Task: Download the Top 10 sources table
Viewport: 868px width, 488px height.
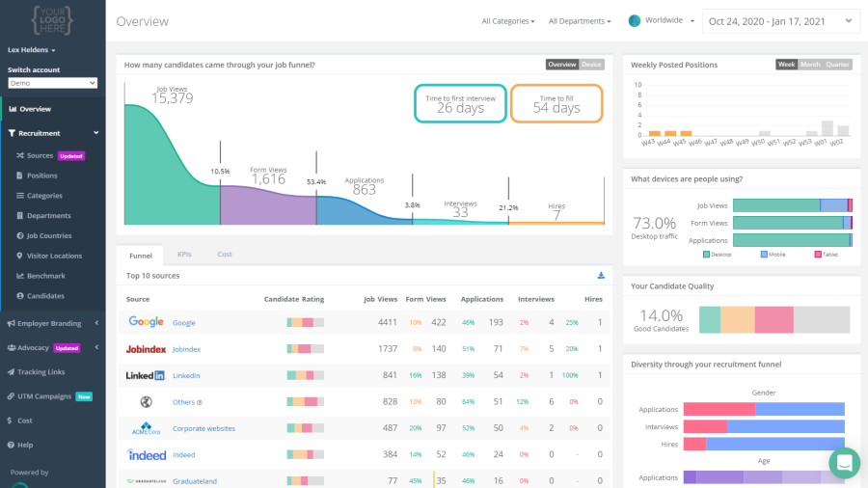Action: tap(601, 276)
